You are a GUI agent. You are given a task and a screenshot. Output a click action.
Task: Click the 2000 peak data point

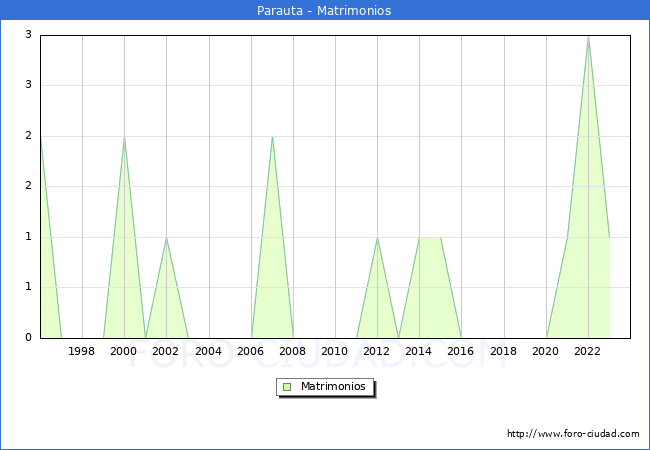pyautogui.click(x=124, y=137)
